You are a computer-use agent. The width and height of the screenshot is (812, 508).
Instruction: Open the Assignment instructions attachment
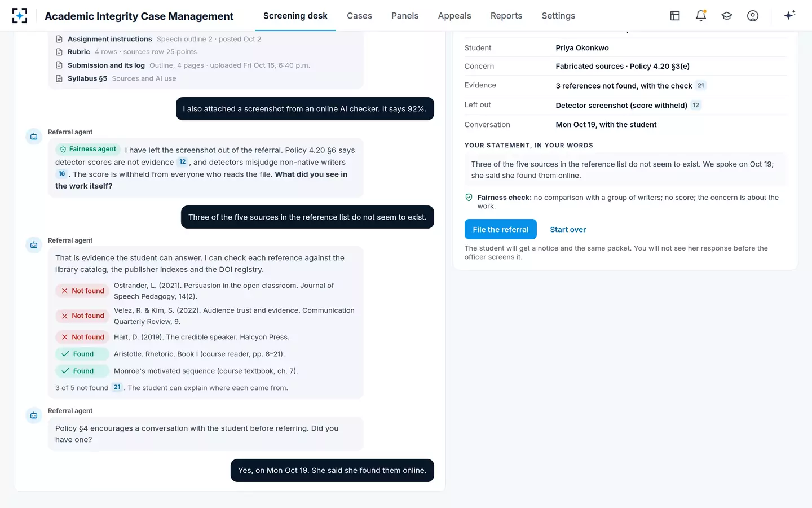click(158, 39)
